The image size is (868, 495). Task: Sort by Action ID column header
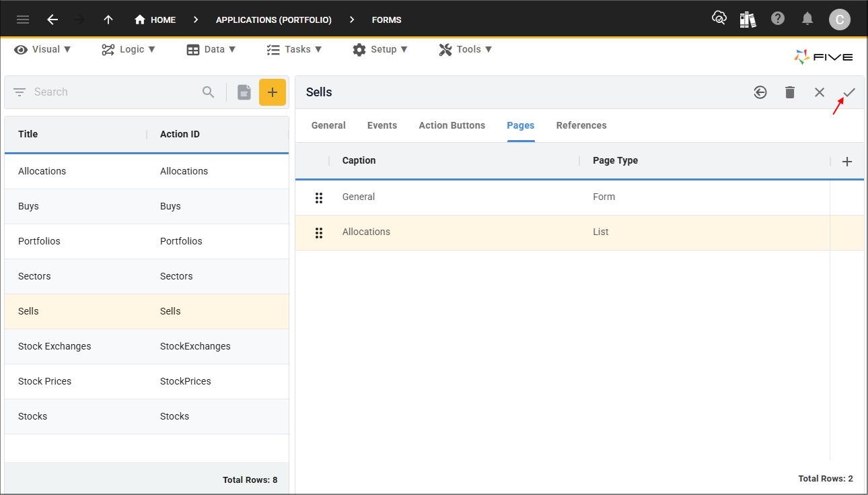coord(180,134)
